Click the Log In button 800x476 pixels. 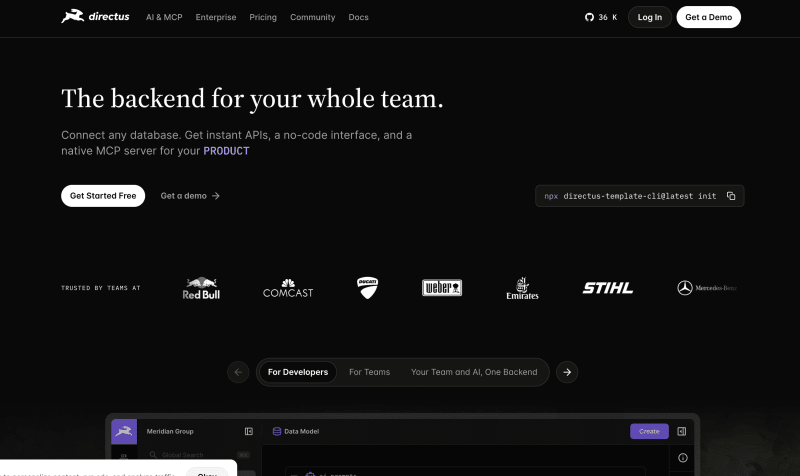pyautogui.click(x=649, y=17)
